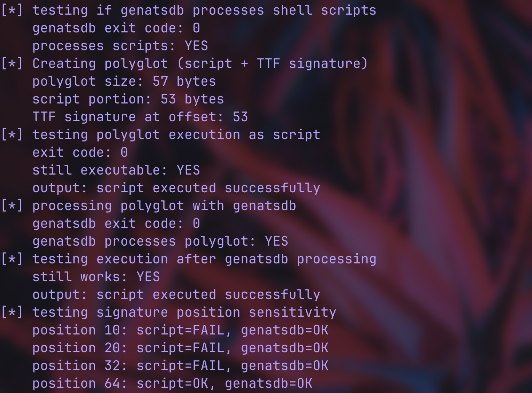Click the 'testing signature position sensitivity' line
532x393 pixels.
point(184,313)
